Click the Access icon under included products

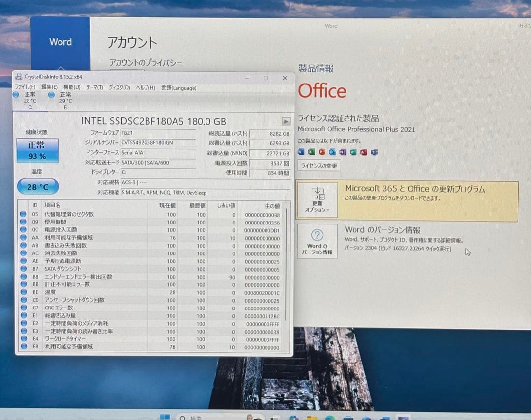(364, 152)
